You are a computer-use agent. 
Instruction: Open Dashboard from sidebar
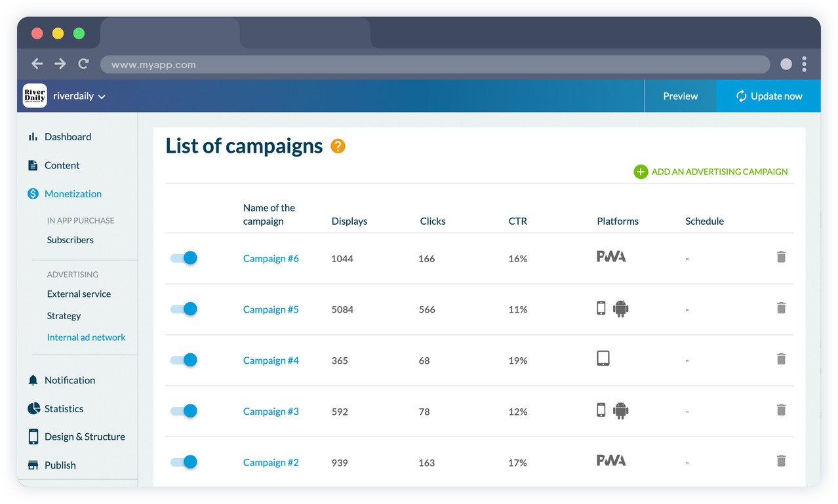(68, 137)
